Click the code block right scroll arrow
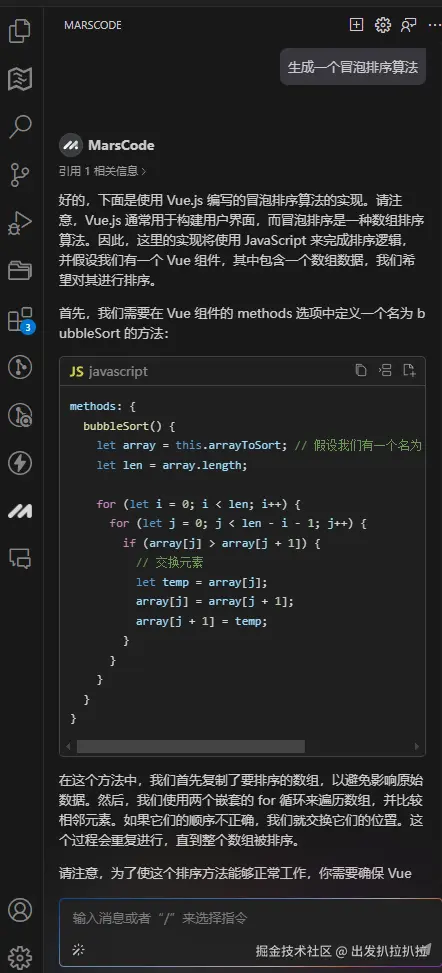 [x=417, y=747]
